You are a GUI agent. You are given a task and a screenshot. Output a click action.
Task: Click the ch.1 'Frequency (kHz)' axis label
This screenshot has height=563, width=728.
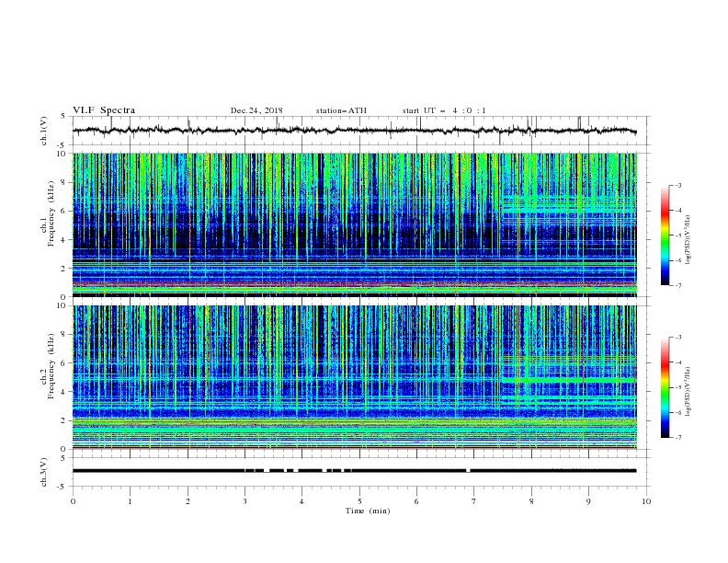tap(51, 214)
